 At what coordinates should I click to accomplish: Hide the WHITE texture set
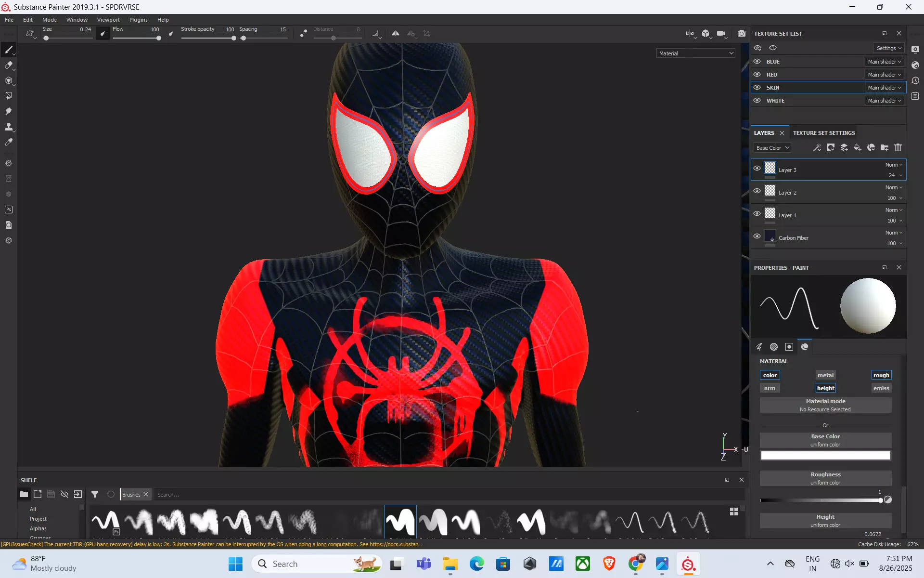(x=757, y=101)
